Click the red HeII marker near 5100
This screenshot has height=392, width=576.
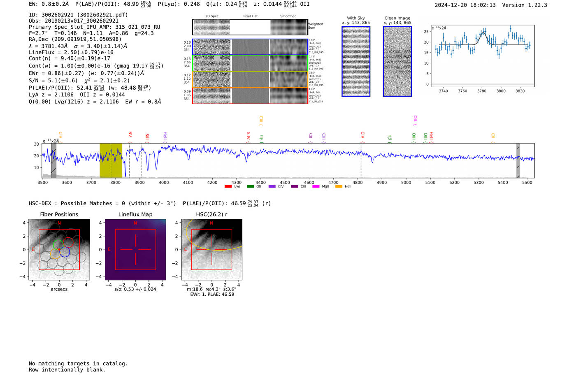click(431, 137)
